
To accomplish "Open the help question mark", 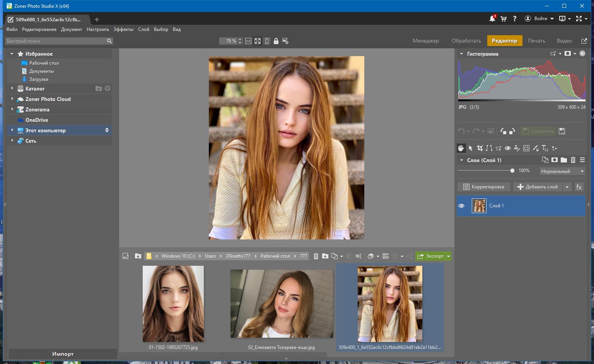I will (x=514, y=19).
